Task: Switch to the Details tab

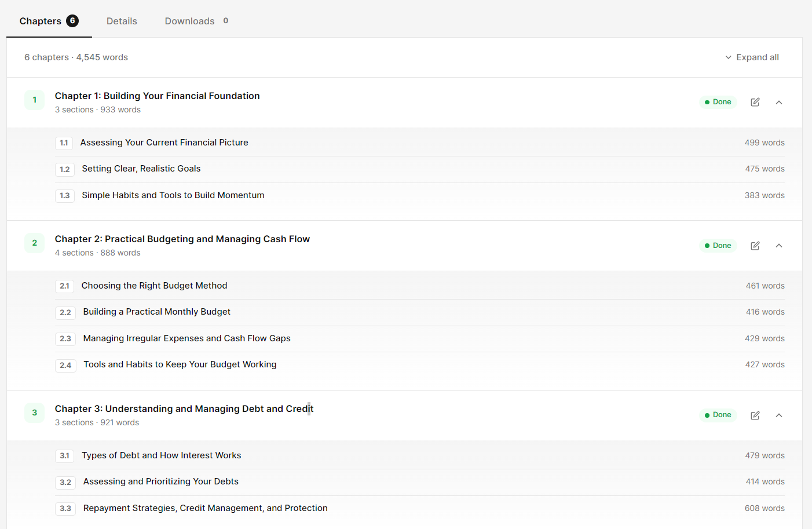Action: [x=122, y=21]
